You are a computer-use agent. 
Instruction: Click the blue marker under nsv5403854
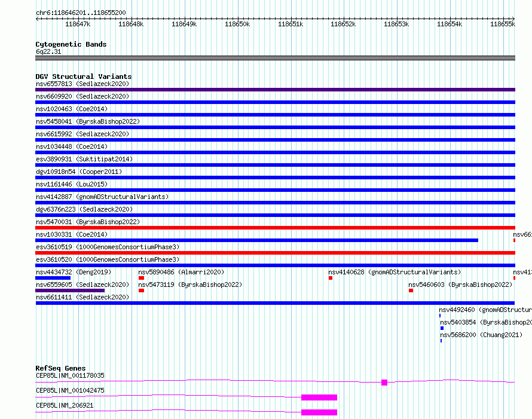(442, 328)
